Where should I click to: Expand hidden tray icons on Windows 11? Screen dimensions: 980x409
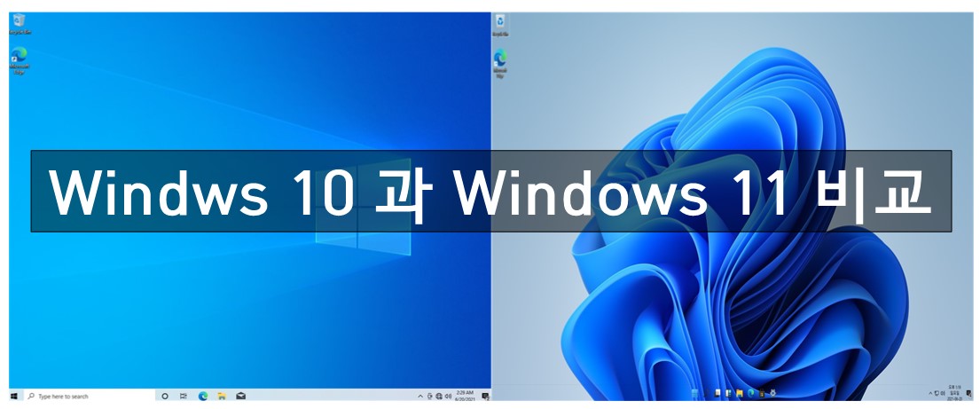[x=930, y=393]
